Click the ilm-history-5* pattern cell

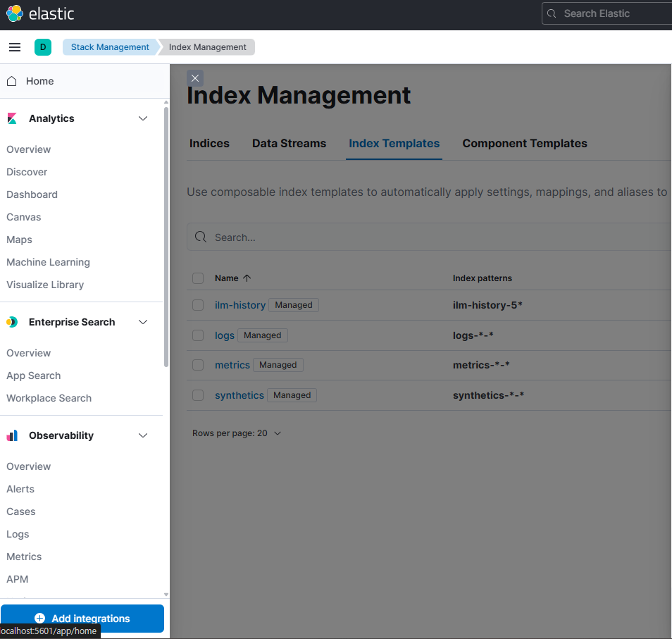tap(487, 305)
